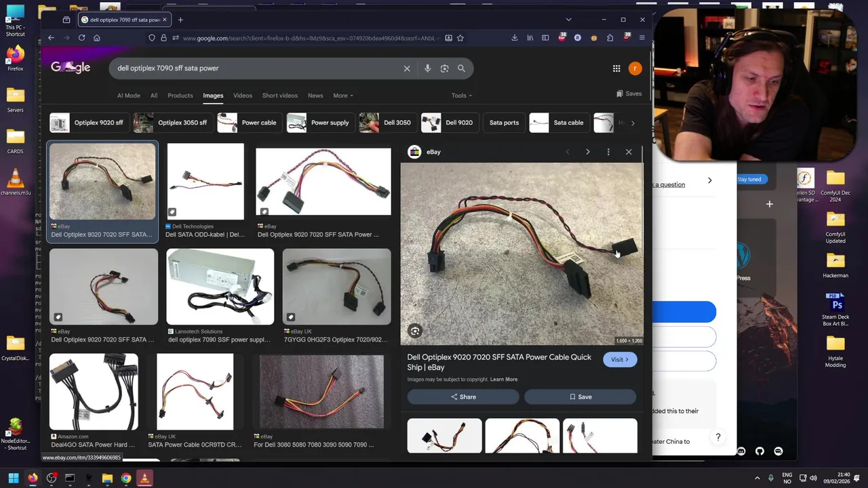868x488 pixels.
Task: Show the next image in preview
Action: (x=587, y=152)
